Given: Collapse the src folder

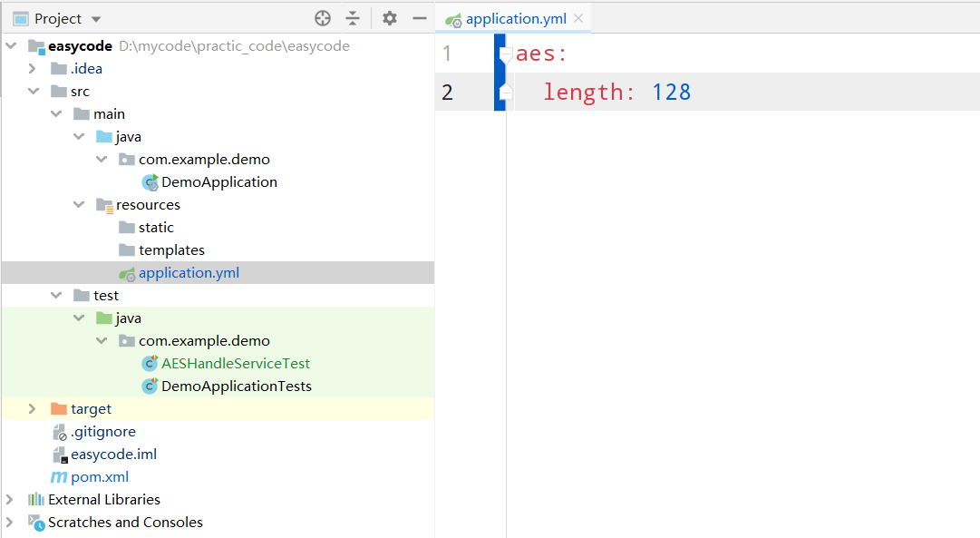Looking at the screenshot, I should point(33,92).
